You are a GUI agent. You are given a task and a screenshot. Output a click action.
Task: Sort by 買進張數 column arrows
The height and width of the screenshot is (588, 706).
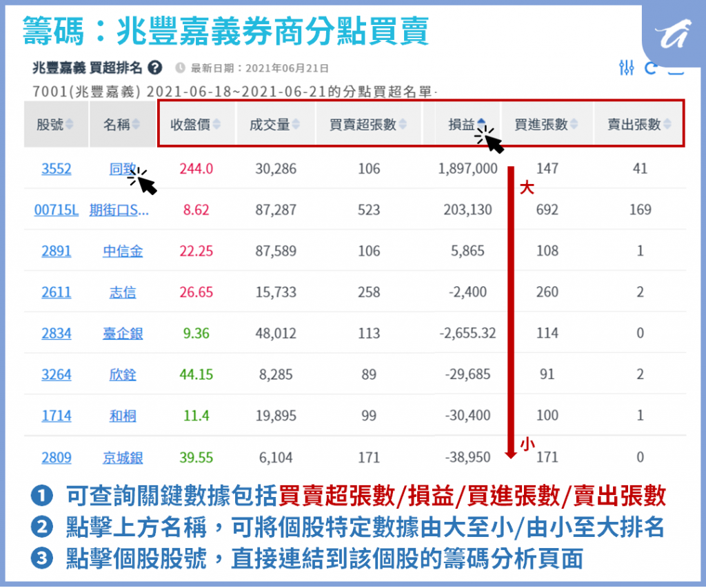[574, 124]
